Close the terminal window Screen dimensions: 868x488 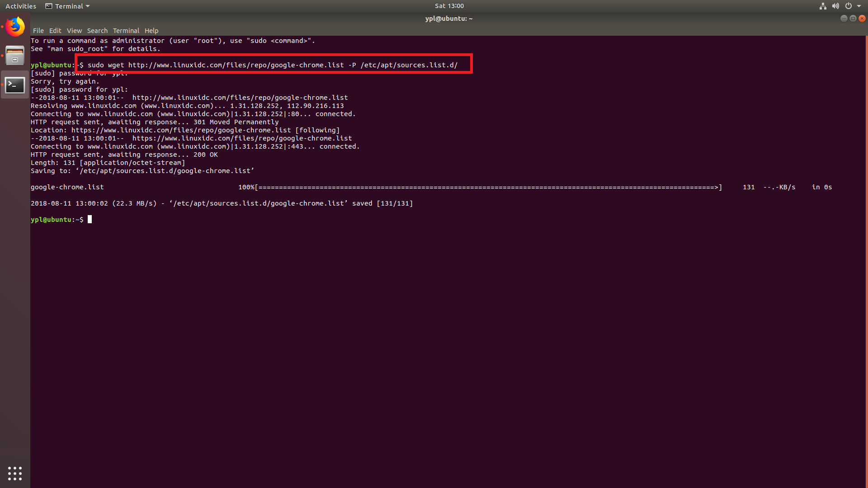click(862, 19)
